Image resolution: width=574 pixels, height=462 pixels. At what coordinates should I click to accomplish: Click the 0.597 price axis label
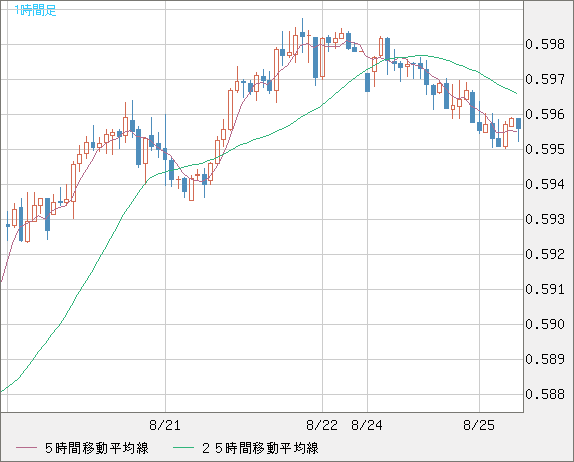coord(545,79)
